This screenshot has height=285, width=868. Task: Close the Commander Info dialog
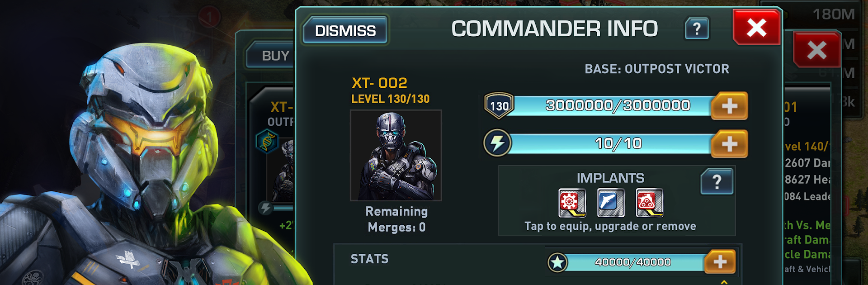click(x=756, y=28)
